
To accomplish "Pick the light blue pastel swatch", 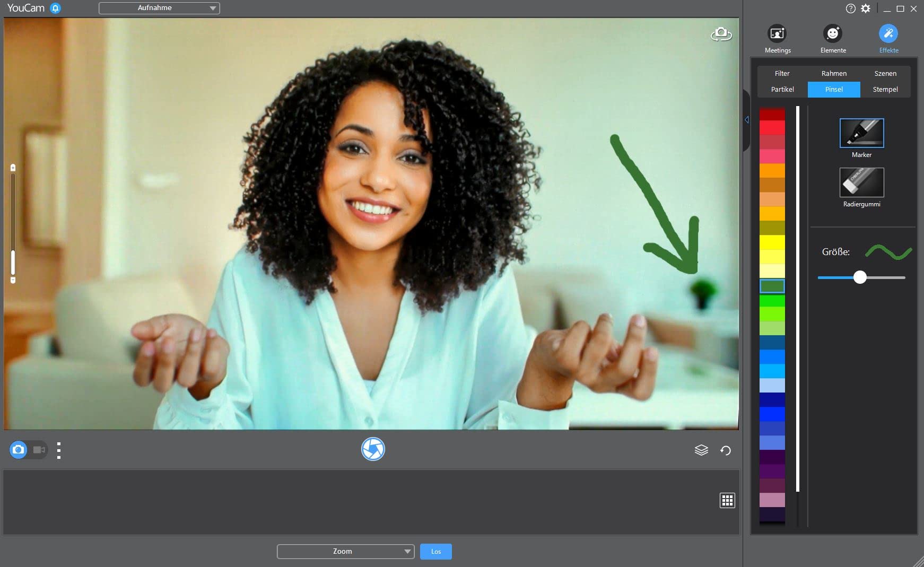I will pos(772,385).
